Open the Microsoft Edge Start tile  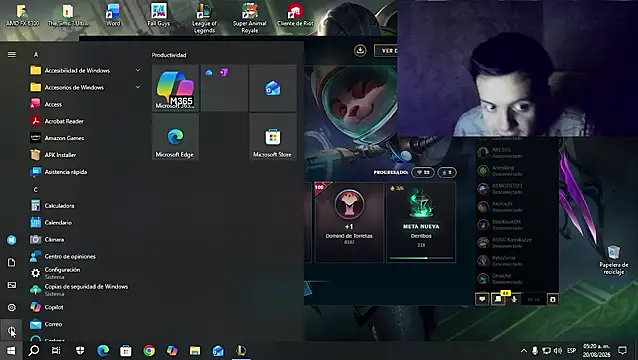175,137
